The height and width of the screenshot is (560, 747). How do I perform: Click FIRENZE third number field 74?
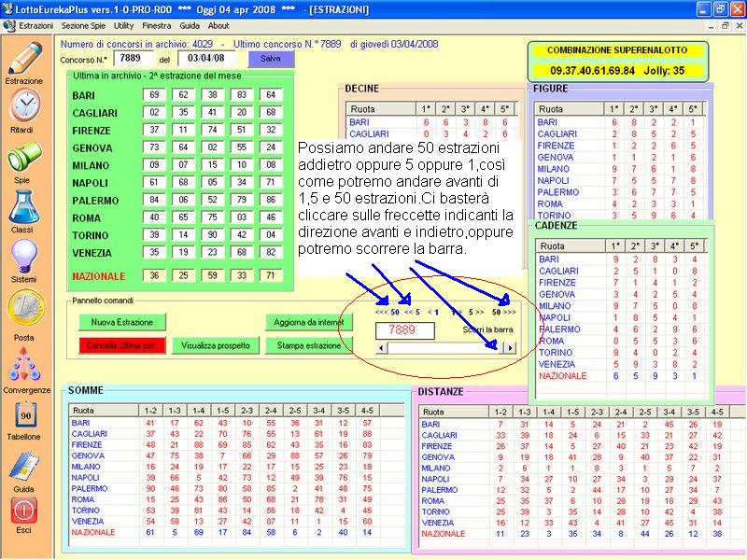(213, 130)
